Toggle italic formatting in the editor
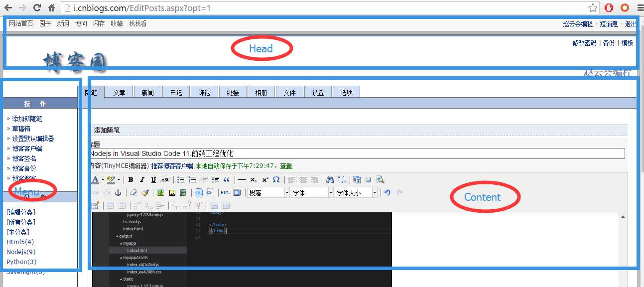Image resolution: width=644 pixels, height=287 pixels. [142, 179]
